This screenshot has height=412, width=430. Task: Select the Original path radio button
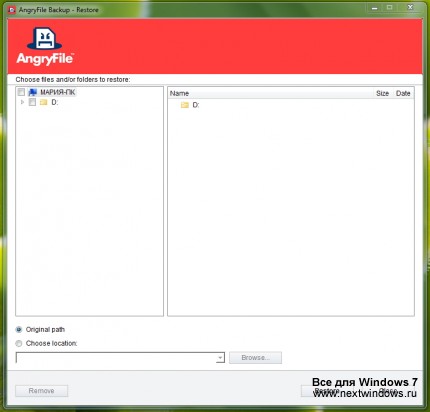[x=19, y=330]
